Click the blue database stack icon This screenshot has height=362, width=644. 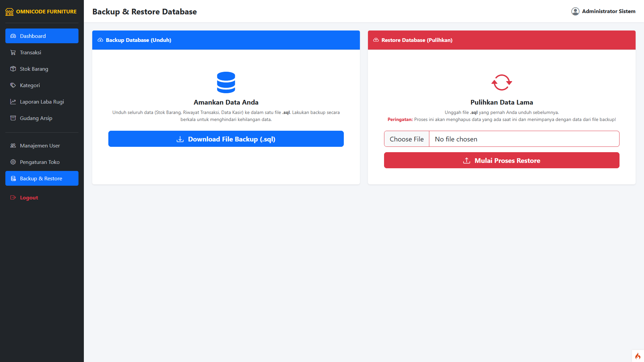[226, 82]
